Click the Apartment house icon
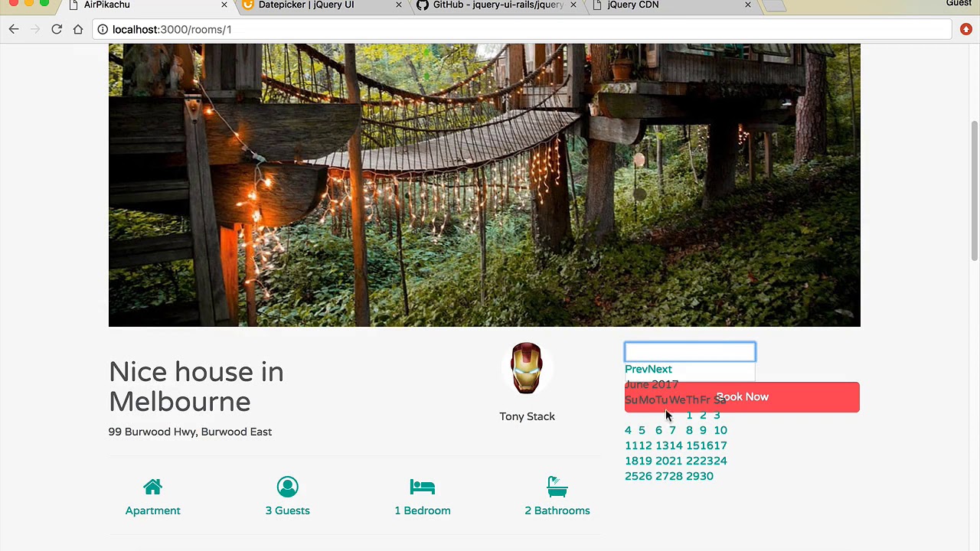 pyautogui.click(x=153, y=487)
